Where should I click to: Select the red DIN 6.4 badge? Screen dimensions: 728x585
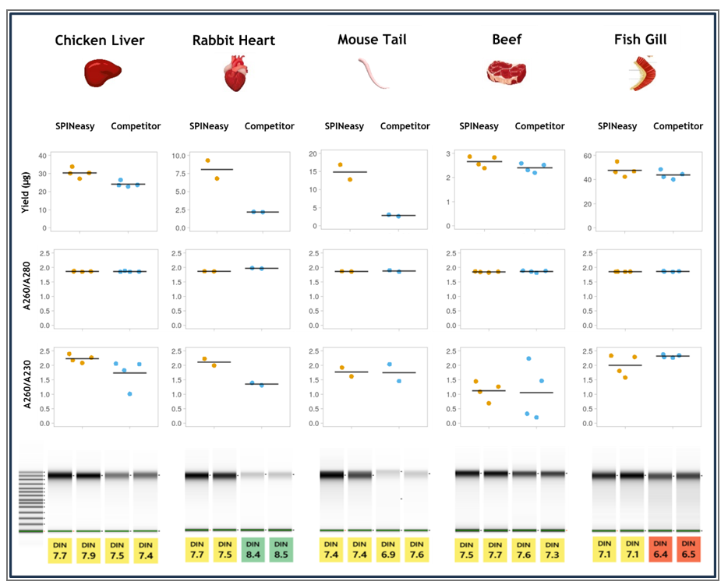point(660,549)
